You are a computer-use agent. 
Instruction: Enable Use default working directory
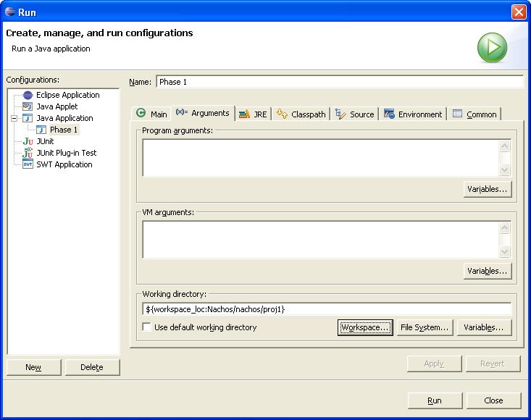[147, 328]
